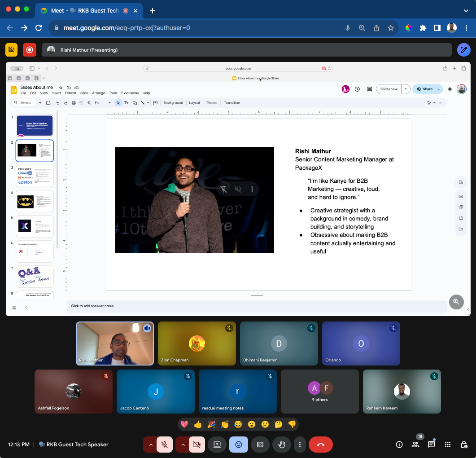
Task: Open a new browser tab
Action: tap(153, 10)
